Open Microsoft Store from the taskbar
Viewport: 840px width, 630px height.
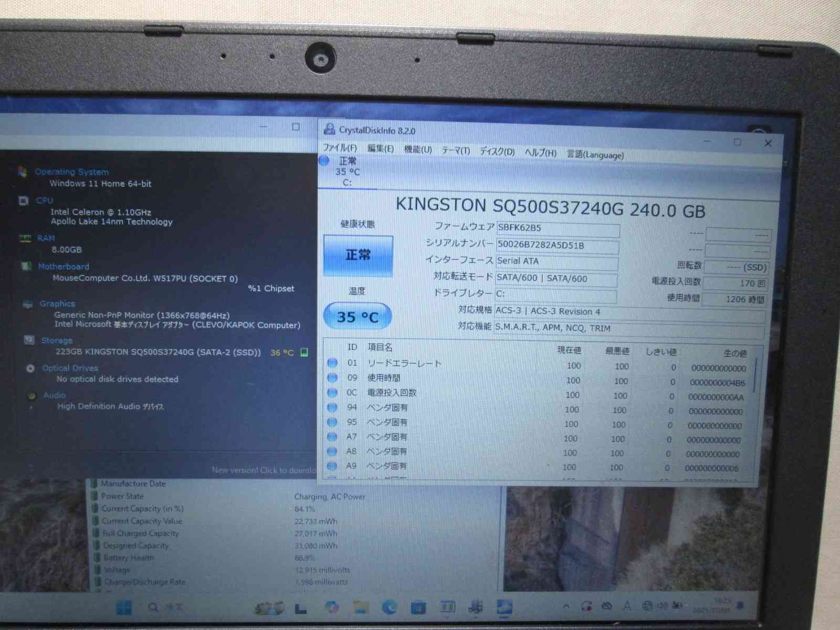pos(418,607)
